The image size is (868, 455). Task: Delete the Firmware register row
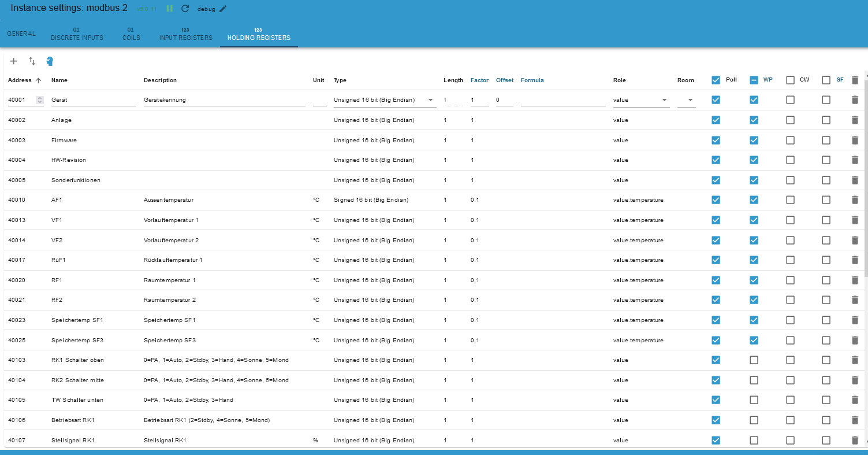(x=855, y=140)
